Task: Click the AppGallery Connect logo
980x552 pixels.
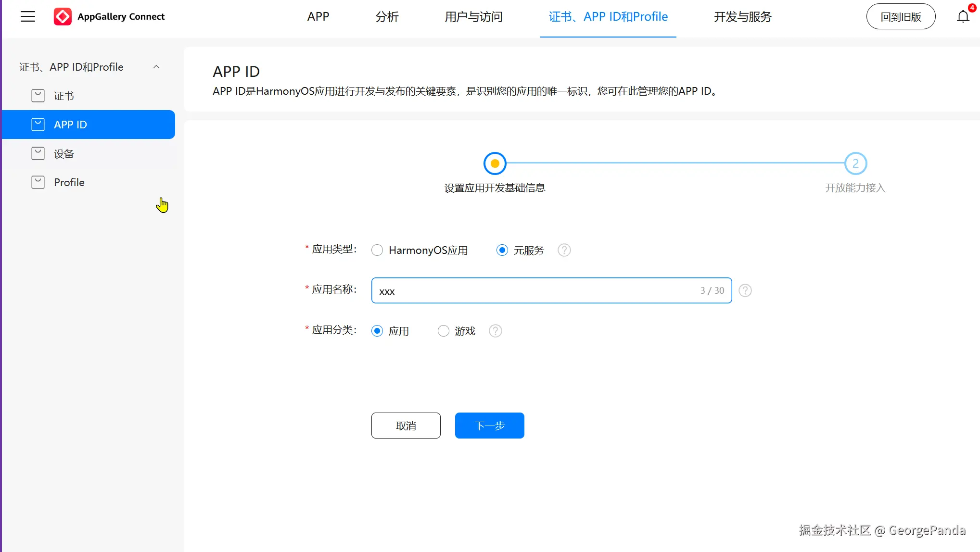Action: [109, 16]
